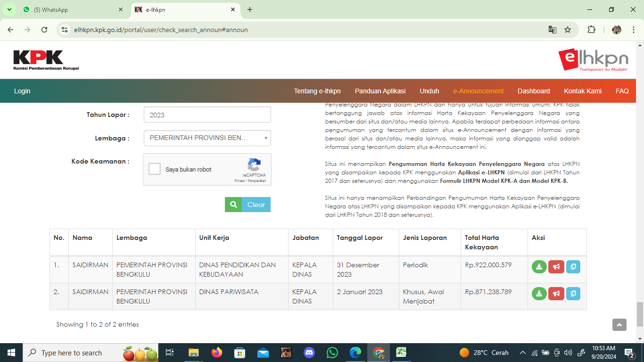Image resolution: width=644 pixels, height=362 pixels.
Task: Go back with the browser back arrow
Action: [x=10, y=30]
